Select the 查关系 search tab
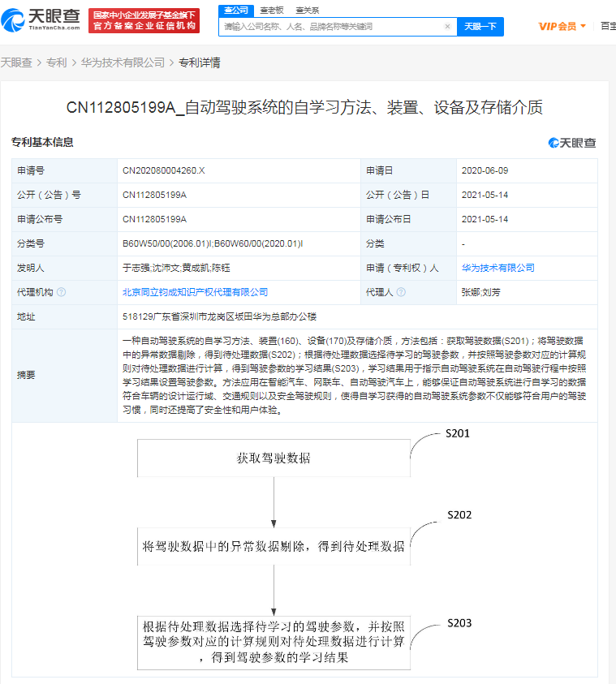 [x=307, y=10]
